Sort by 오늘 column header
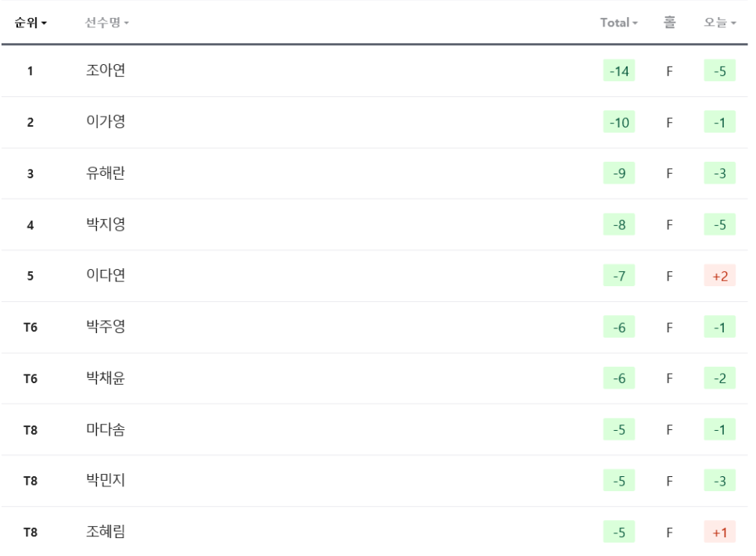This screenshot has height=556, width=756. click(x=719, y=23)
